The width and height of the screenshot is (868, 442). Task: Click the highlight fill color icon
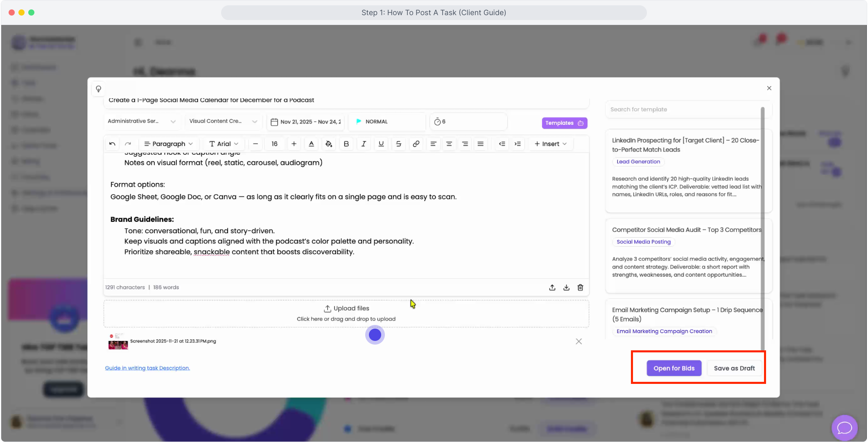click(x=329, y=144)
